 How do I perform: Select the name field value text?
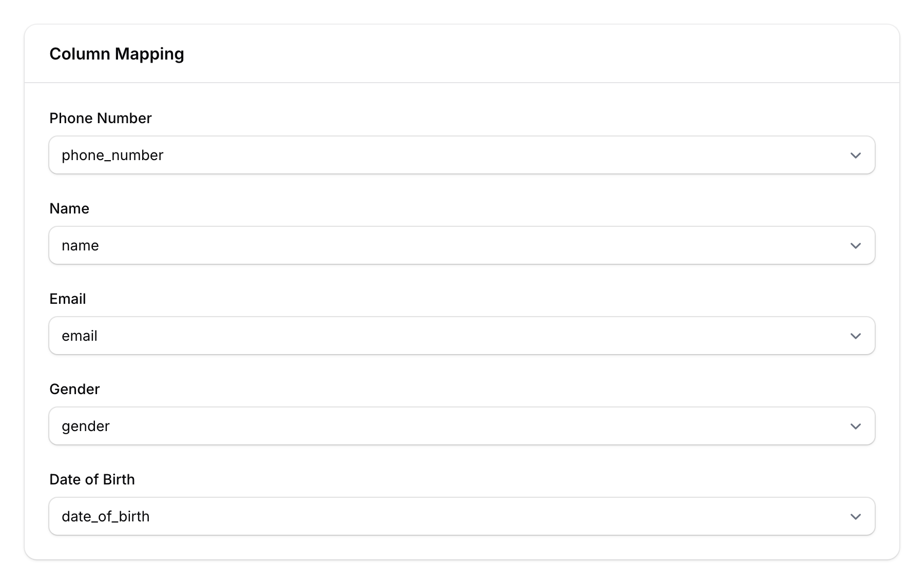(x=80, y=245)
